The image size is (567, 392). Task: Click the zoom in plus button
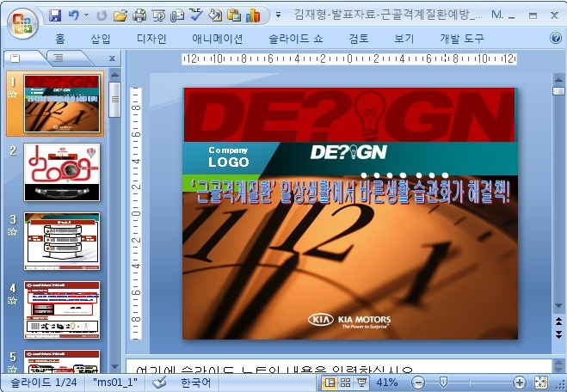[x=520, y=383]
